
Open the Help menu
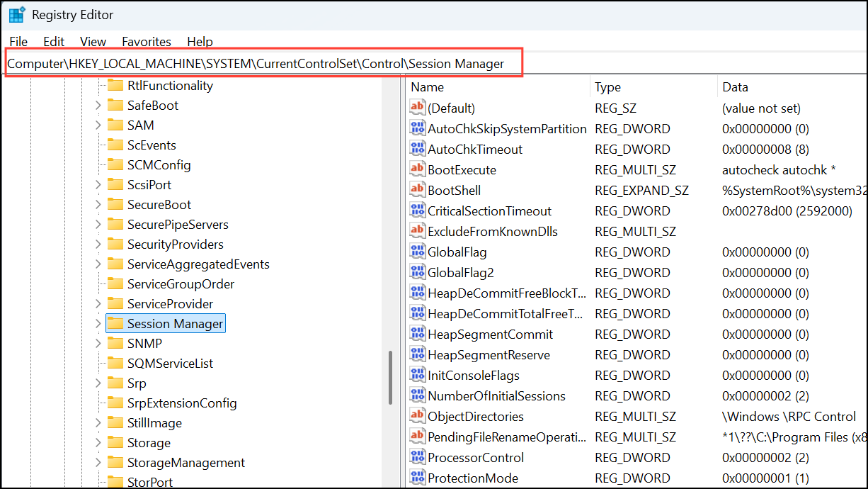pyautogui.click(x=200, y=42)
